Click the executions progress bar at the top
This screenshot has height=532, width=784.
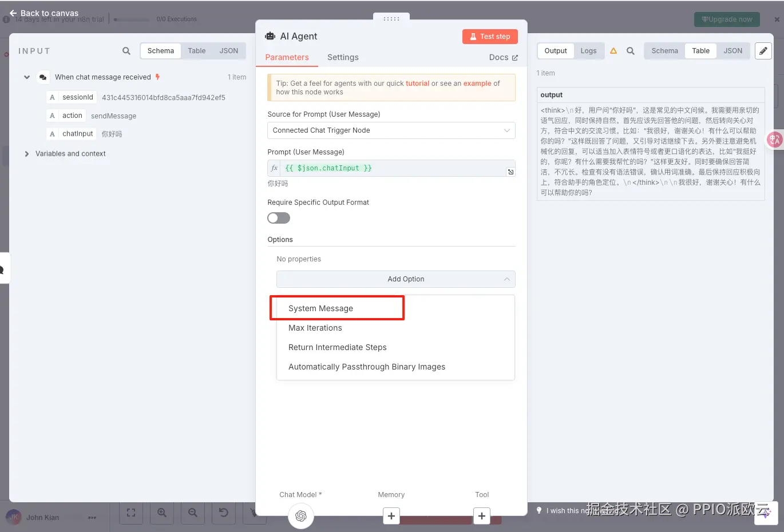[132, 19]
